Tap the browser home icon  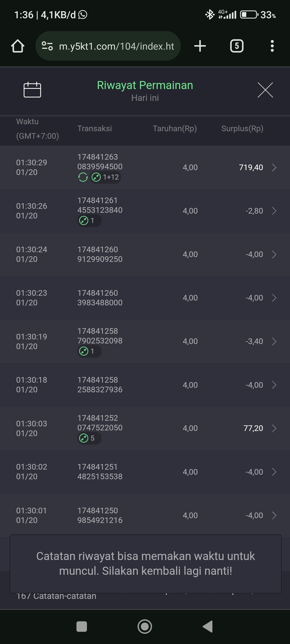[18, 46]
